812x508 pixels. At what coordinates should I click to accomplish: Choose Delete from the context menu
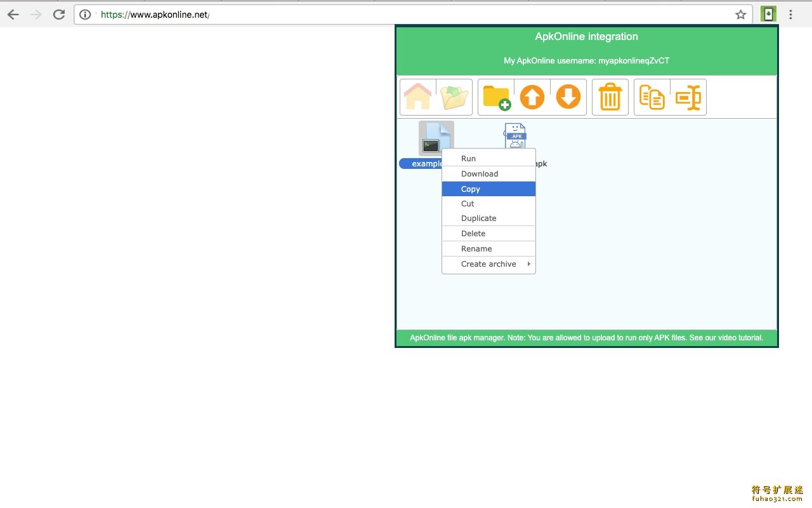[488, 234]
